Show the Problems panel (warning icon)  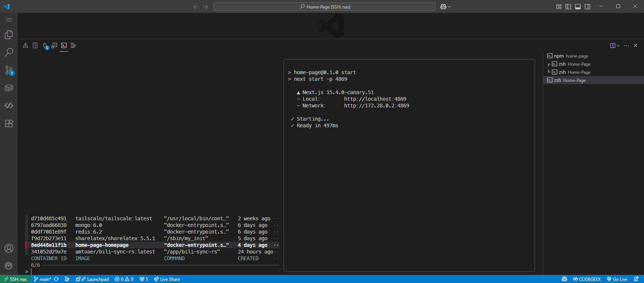25,45
